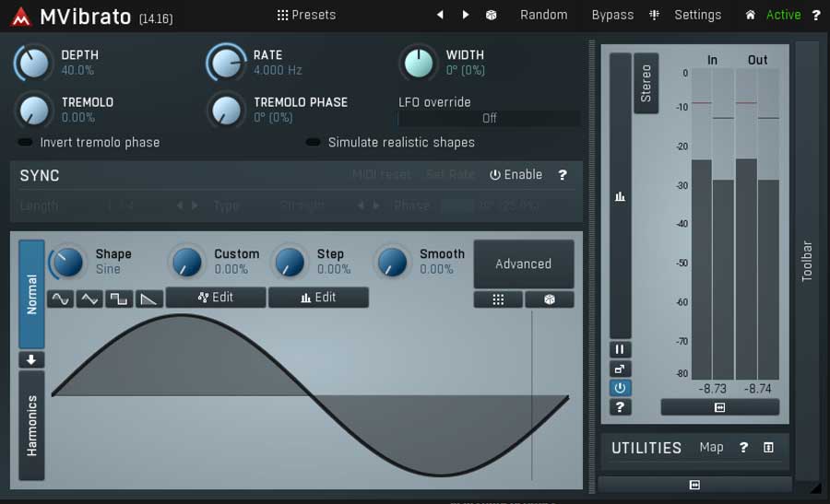Click the Stereo meter mode button
The image size is (830, 504).
[x=646, y=83]
